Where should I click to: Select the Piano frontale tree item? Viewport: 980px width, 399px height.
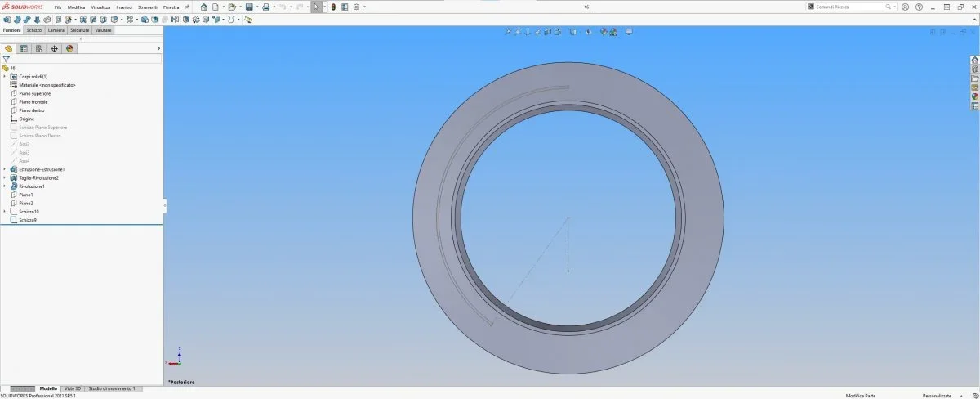tap(34, 102)
